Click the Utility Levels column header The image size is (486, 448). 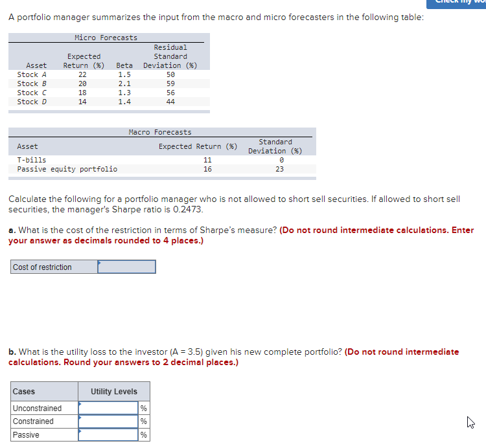(114, 391)
